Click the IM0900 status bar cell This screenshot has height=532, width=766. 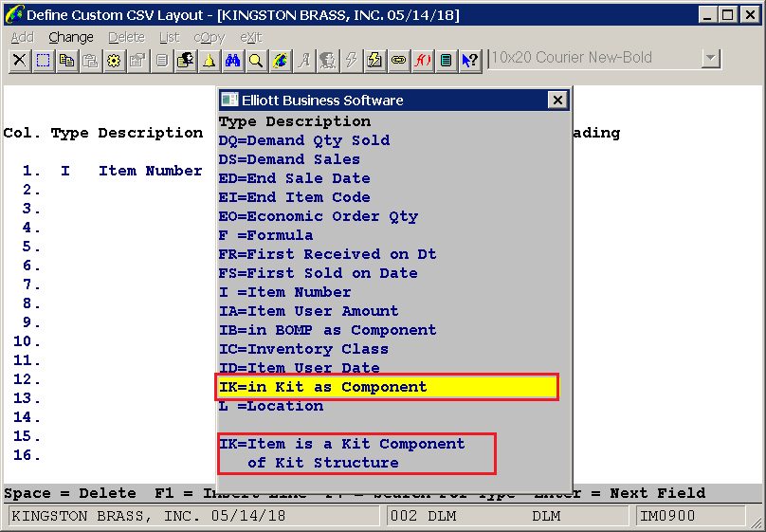691,517
